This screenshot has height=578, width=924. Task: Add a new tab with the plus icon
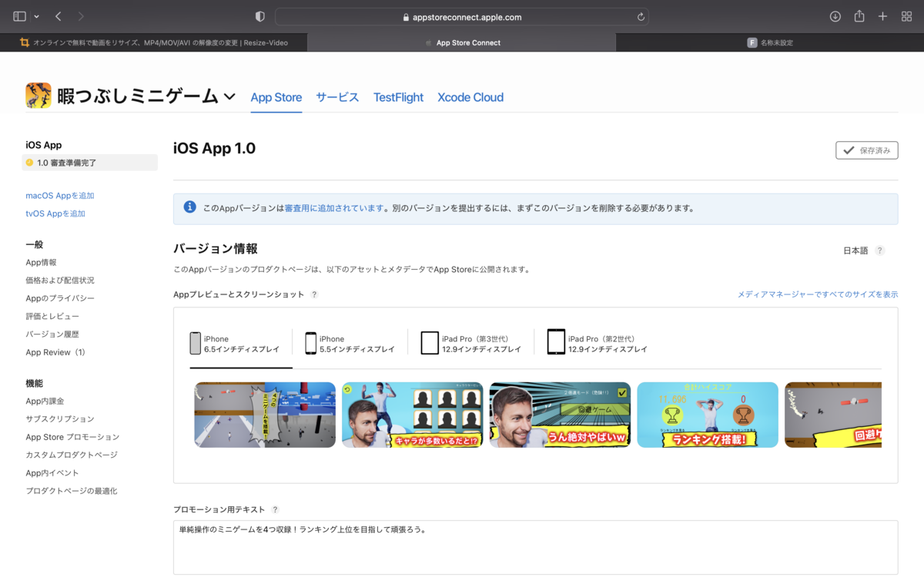[x=883, y=16]
